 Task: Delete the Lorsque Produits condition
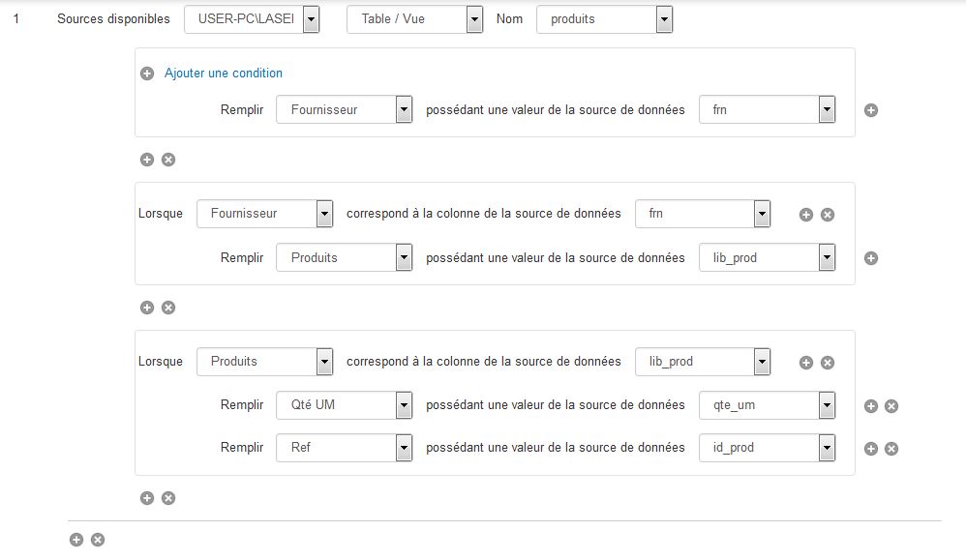click(828, 363)
